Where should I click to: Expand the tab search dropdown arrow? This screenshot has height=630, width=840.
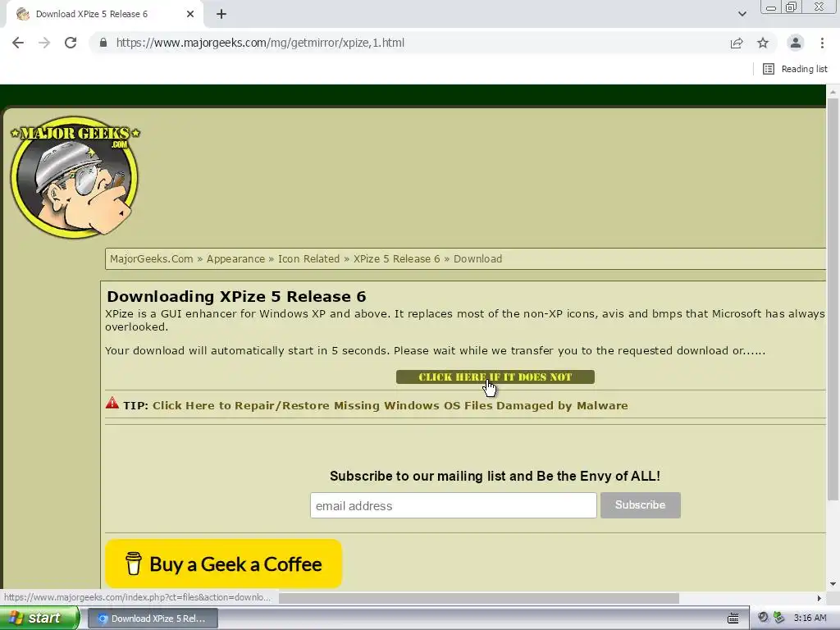(x=742, y=14)
